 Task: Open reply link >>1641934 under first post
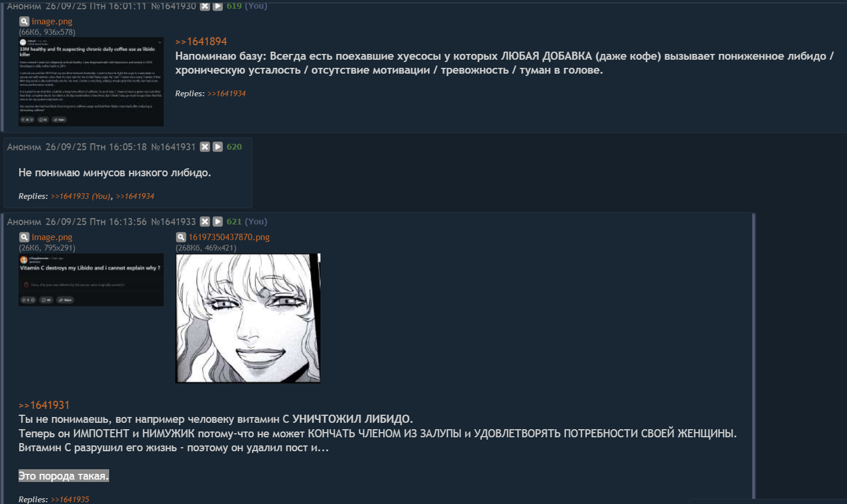click(x=226, y=93)
